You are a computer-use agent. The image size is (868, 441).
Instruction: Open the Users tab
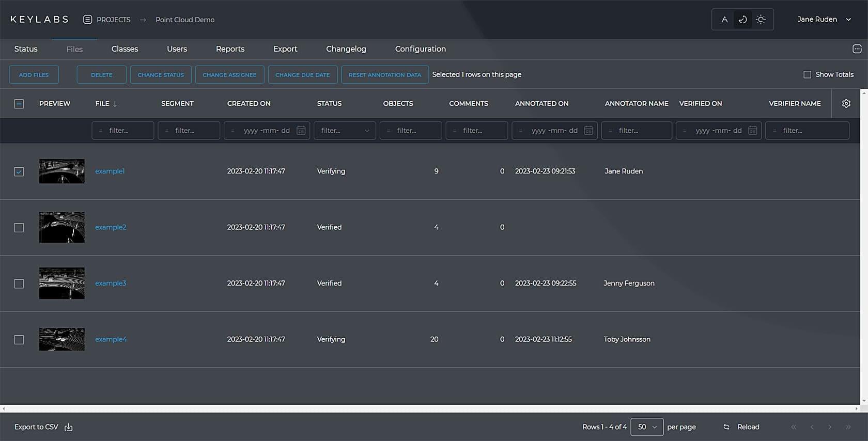tap(177, 49)
